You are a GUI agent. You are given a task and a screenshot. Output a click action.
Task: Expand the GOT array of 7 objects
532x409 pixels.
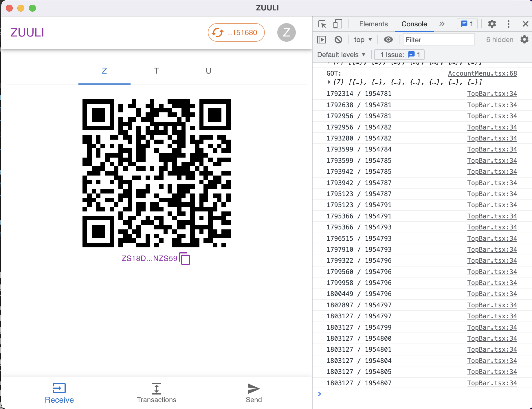click(x=329, y=82)
